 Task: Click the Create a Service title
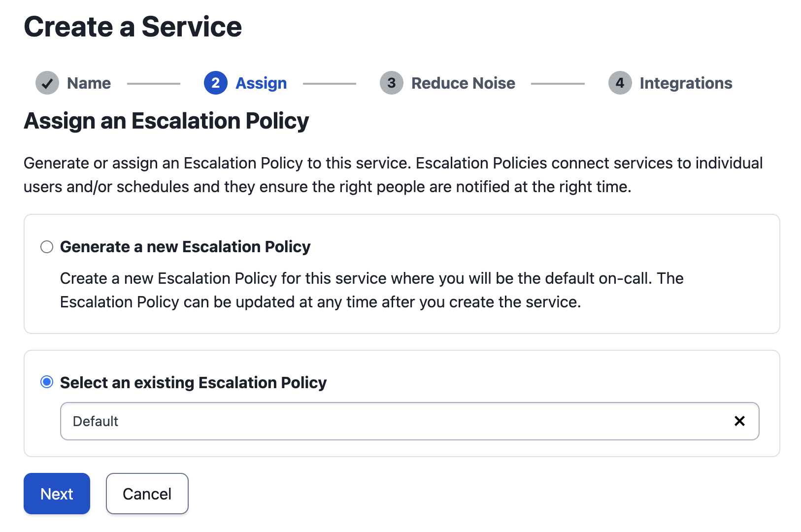133,27
